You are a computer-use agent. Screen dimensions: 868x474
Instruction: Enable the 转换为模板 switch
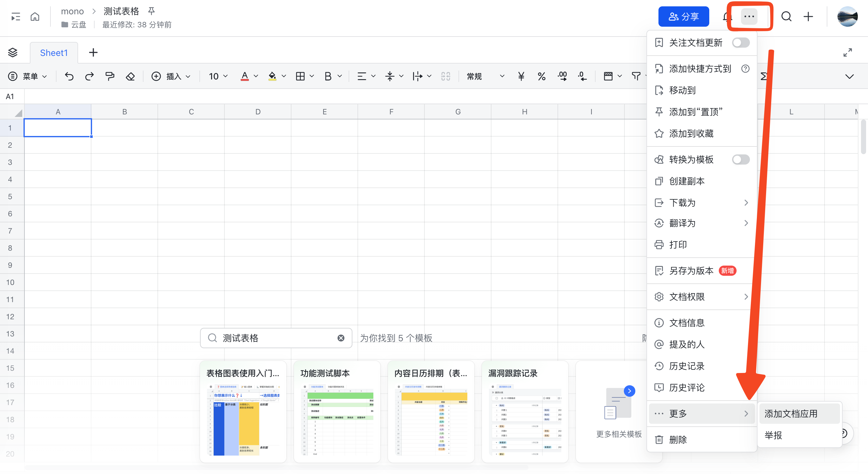[x=740, y=159]
